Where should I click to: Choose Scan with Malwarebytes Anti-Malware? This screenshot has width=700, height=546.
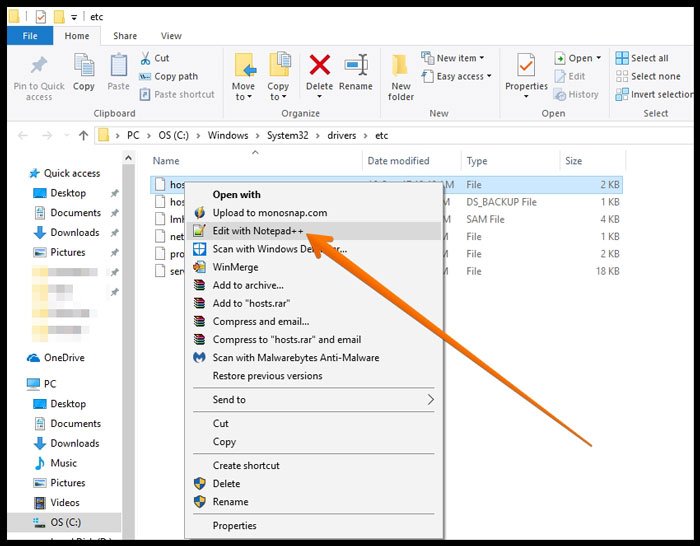[295, 358]
